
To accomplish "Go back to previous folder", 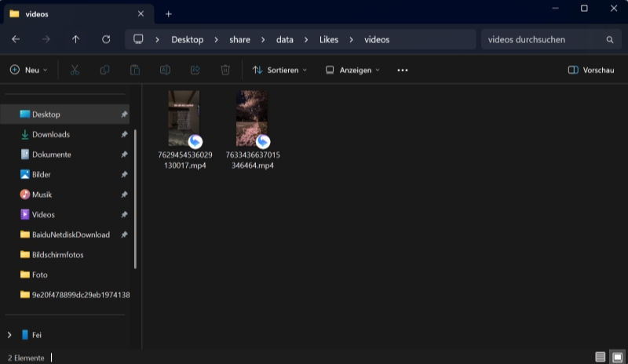I will tap(16, 39).
